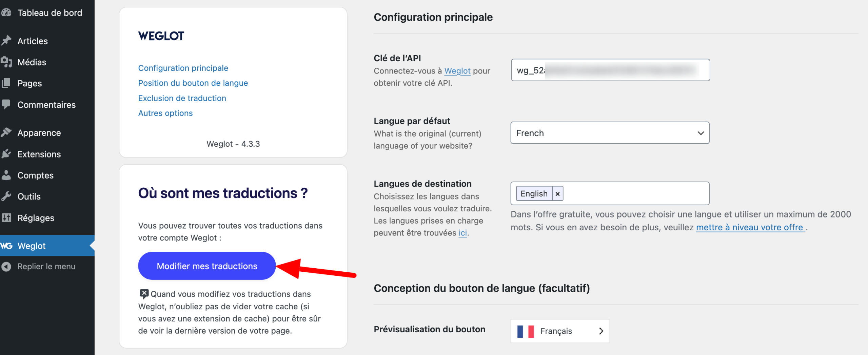Switch to the Configuration principale section
Image resolution: width=868 pixels, height=355 pixels.
(183, 68)
